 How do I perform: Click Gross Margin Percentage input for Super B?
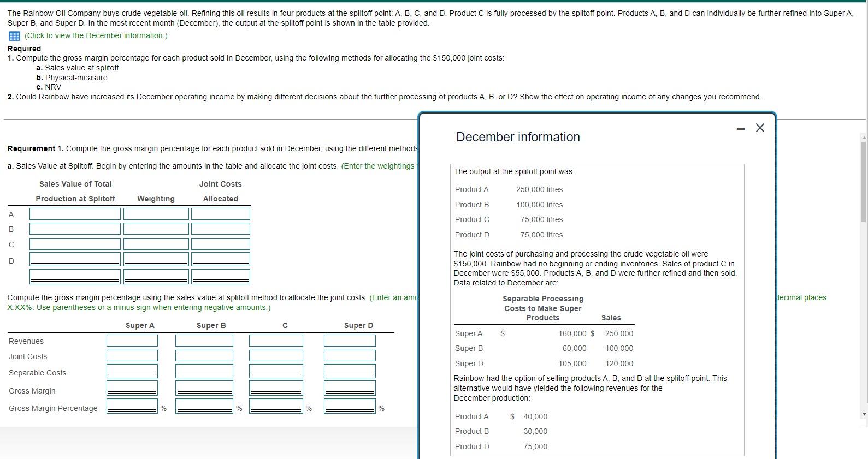coord(204,406)
